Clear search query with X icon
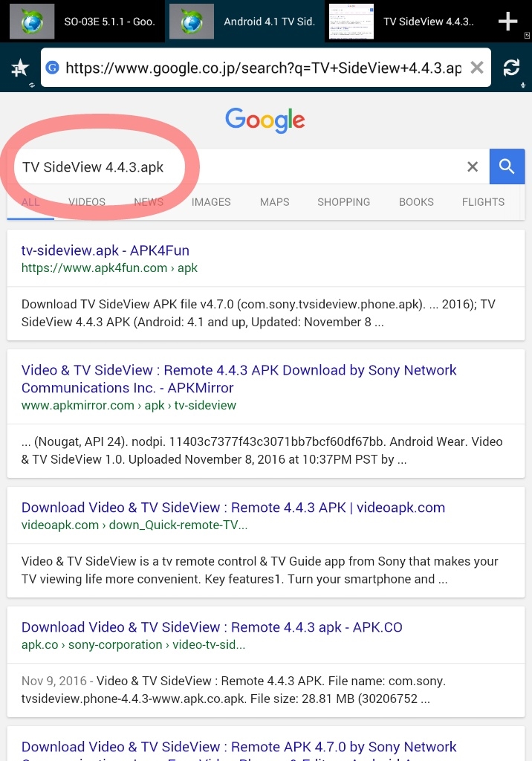Viewport: 532px width, 761px height. 473,167
